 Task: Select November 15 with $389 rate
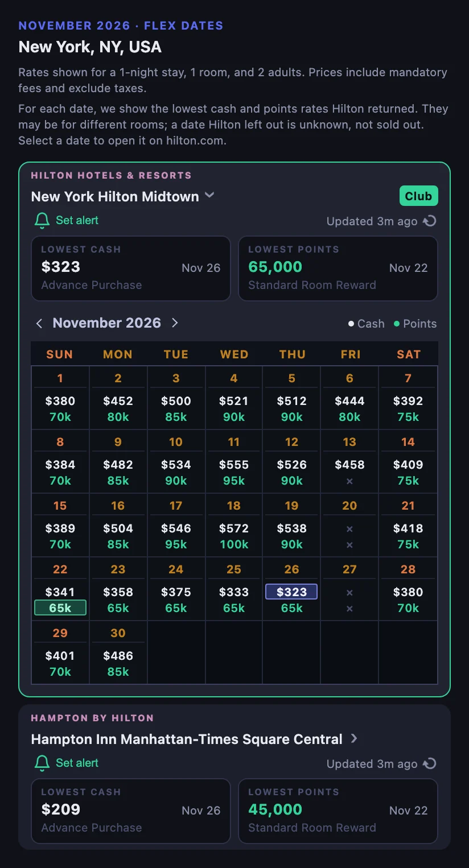tap(60, 525)
